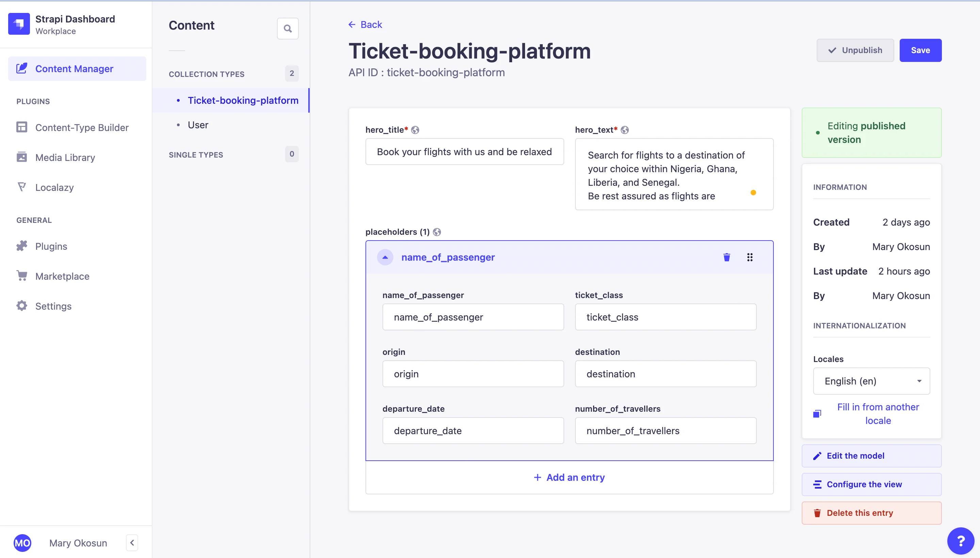
Task: Open the Content-Type Builder menu item
Action: (x=82, y=128)
